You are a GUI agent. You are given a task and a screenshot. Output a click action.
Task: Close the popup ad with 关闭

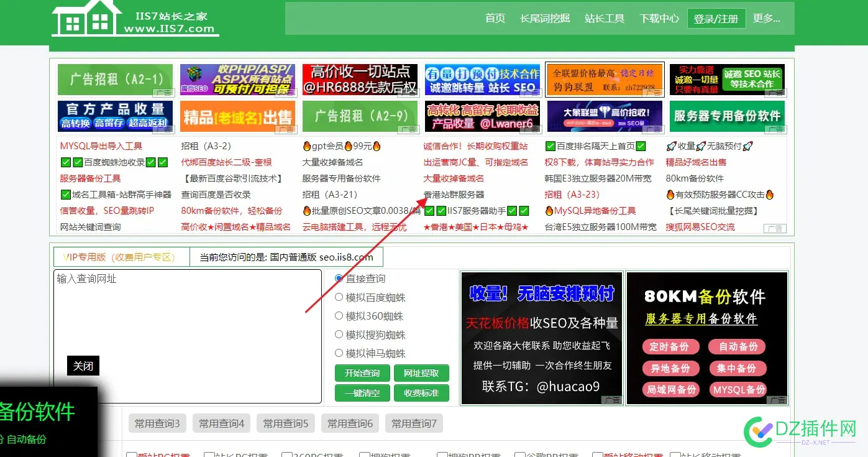pyautogui.click(x=83, y=366)
